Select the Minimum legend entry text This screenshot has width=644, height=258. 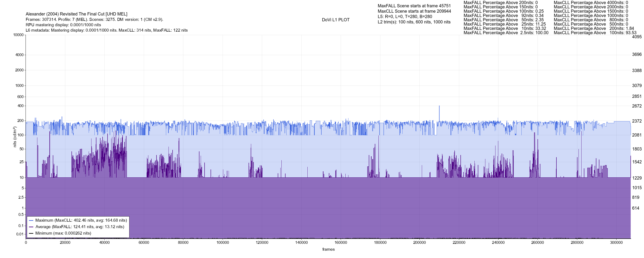(63, 233)
